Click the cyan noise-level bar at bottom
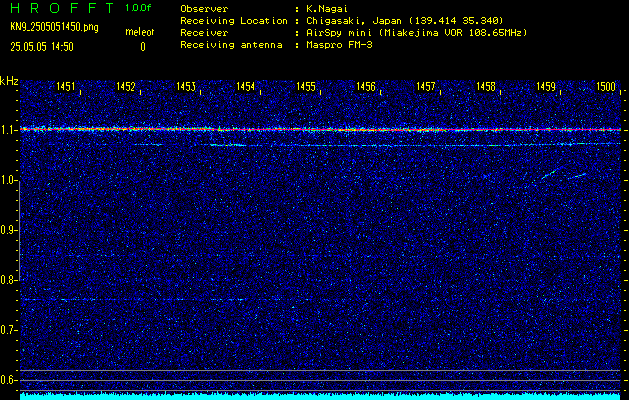Viewport: 629px width, 400px height. point(320,396)
